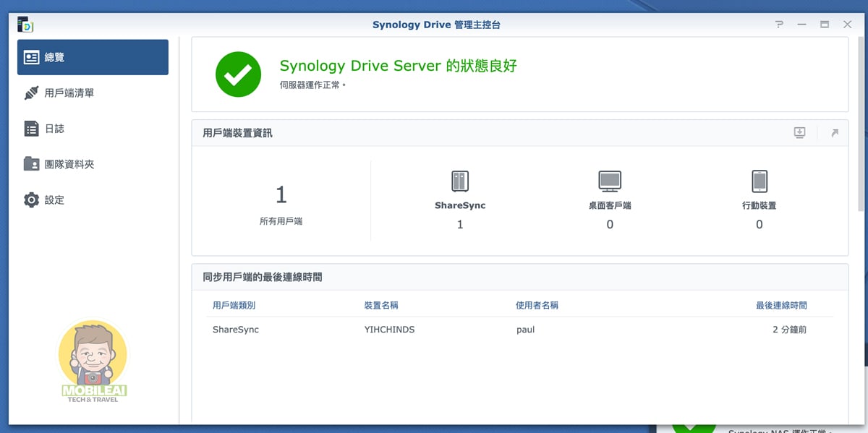This screenshot has width=868, height=433.
Task: Open the 日誌 log section
Action: (93, 129)
